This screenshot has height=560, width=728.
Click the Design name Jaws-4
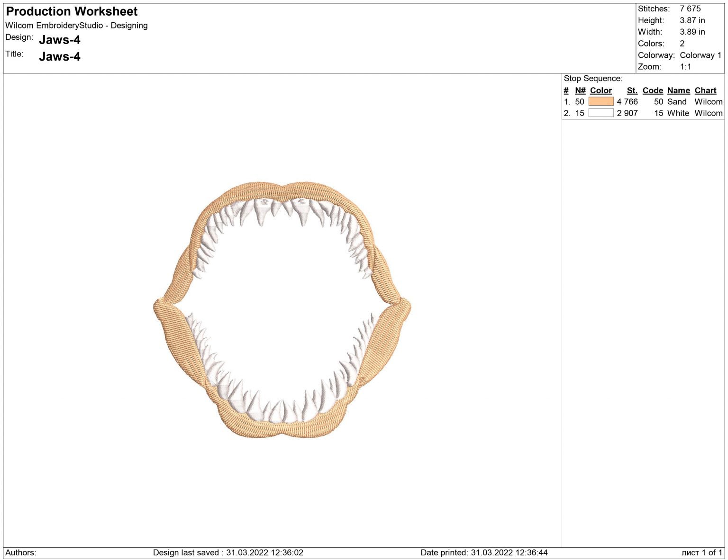pyautogui.click(x=60, y=40)
